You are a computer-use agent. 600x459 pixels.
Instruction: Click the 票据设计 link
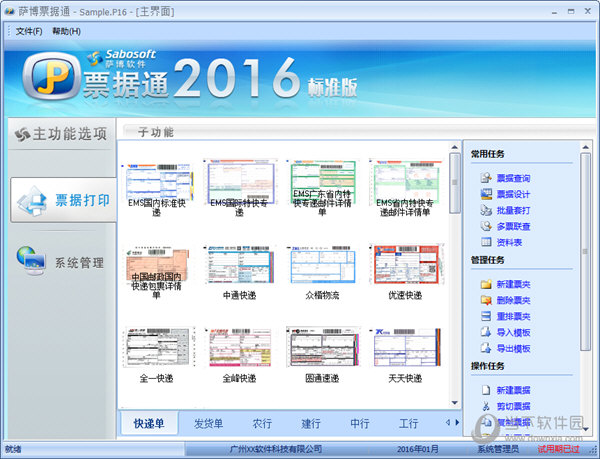513,194
